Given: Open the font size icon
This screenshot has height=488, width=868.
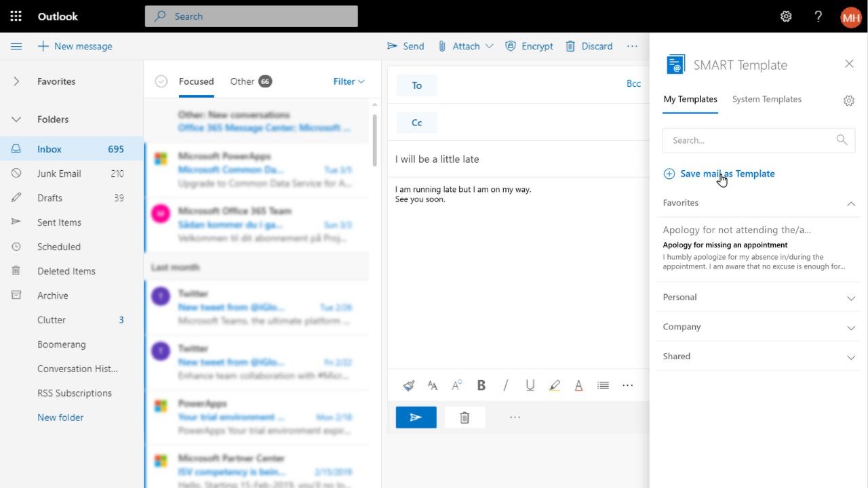Looking at the screenshot, I should tap(433, 386).
